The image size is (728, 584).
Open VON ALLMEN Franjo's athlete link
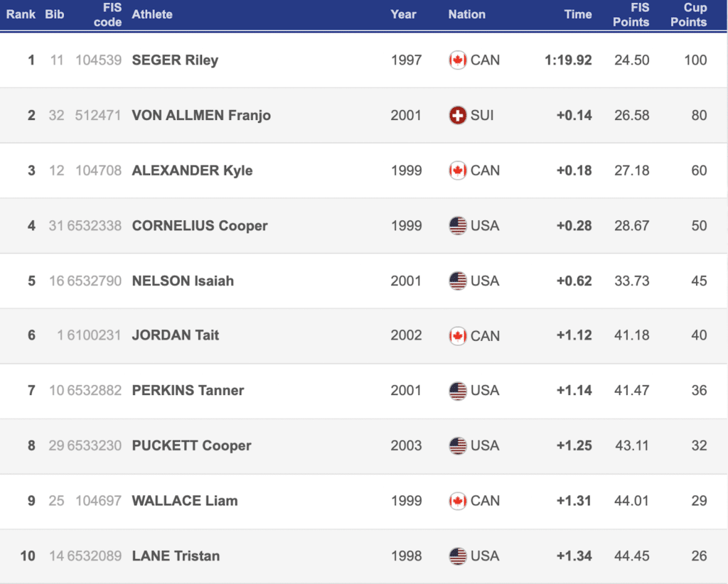pos(201,115)
